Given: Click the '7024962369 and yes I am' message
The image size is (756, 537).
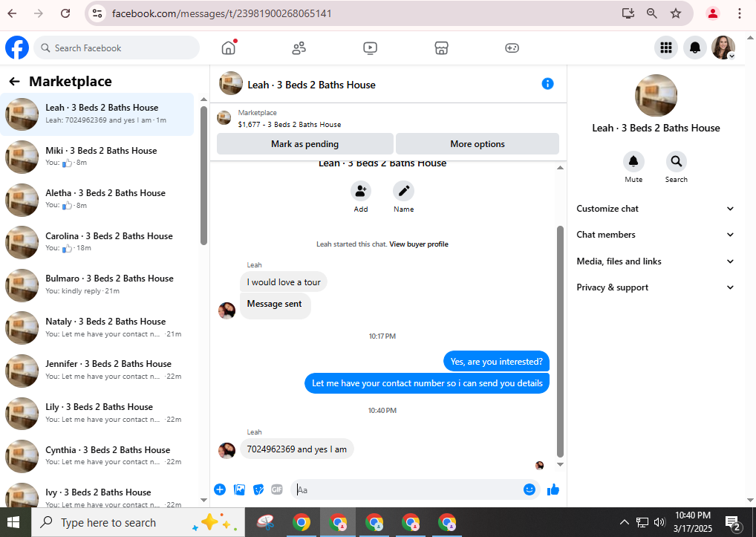Looking at the screenshot, I should click(x=296, y=449).
